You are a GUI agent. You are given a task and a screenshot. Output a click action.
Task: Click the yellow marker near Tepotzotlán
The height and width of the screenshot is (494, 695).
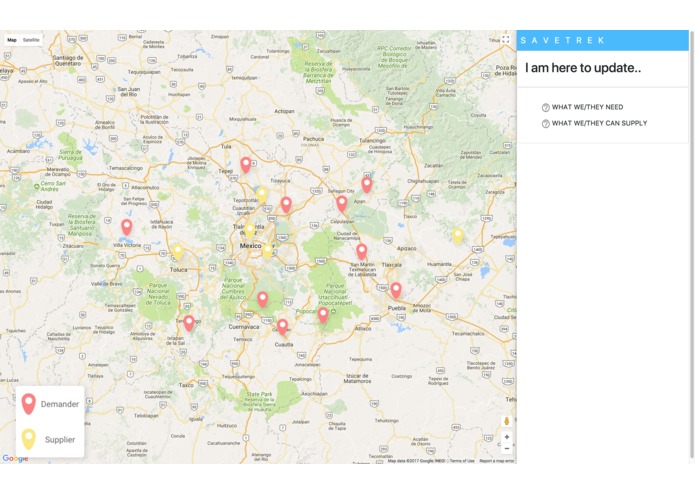tap(262, 195)
